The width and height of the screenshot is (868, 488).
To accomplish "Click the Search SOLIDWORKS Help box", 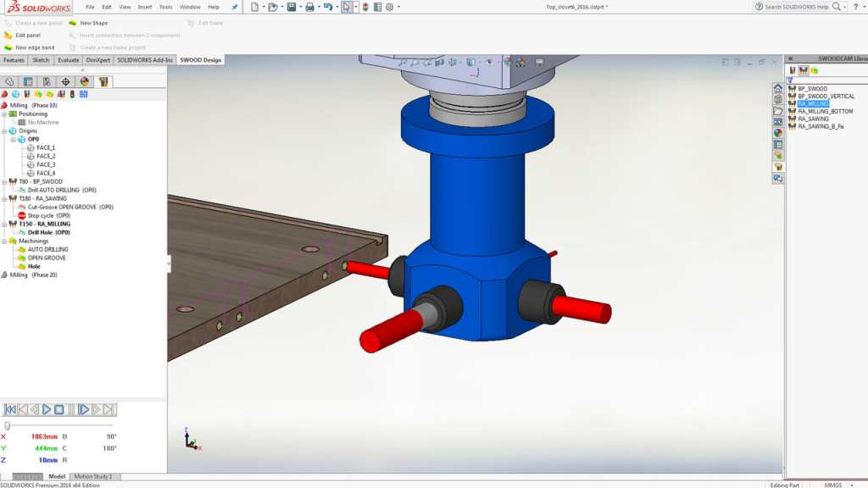I will tap(797, 7).
